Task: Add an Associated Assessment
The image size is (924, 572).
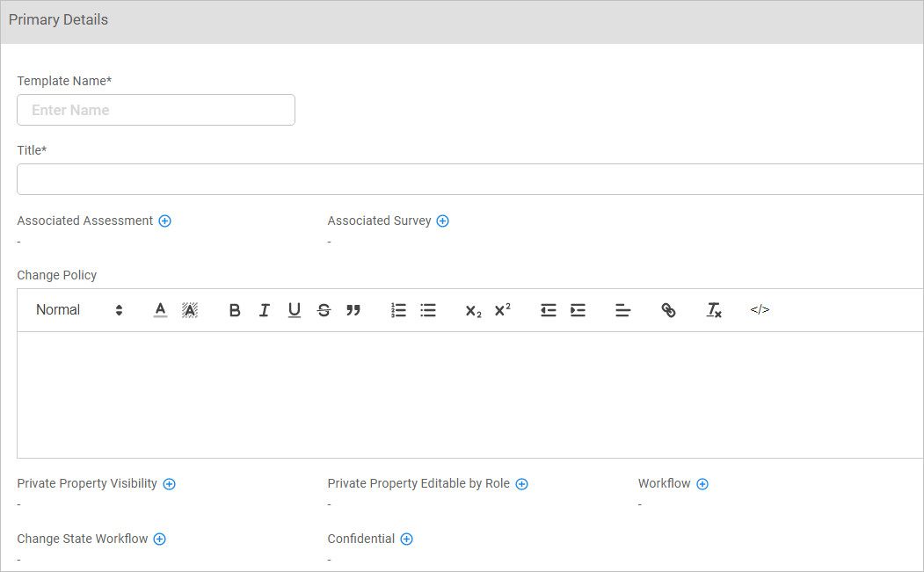Action: [164, 221]
